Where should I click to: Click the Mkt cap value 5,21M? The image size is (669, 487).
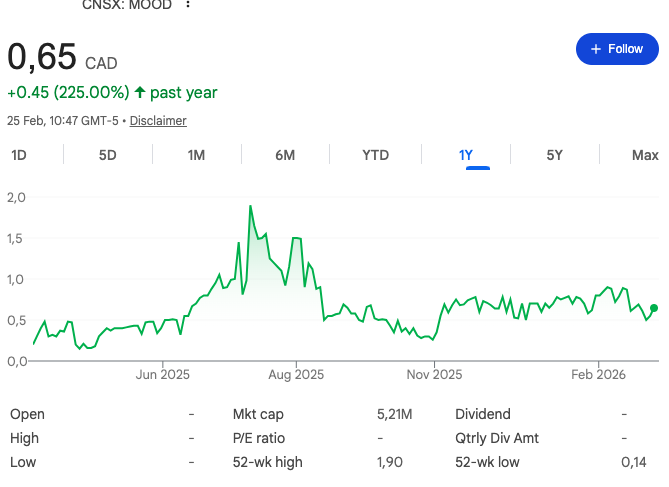[x=394, y=414]
